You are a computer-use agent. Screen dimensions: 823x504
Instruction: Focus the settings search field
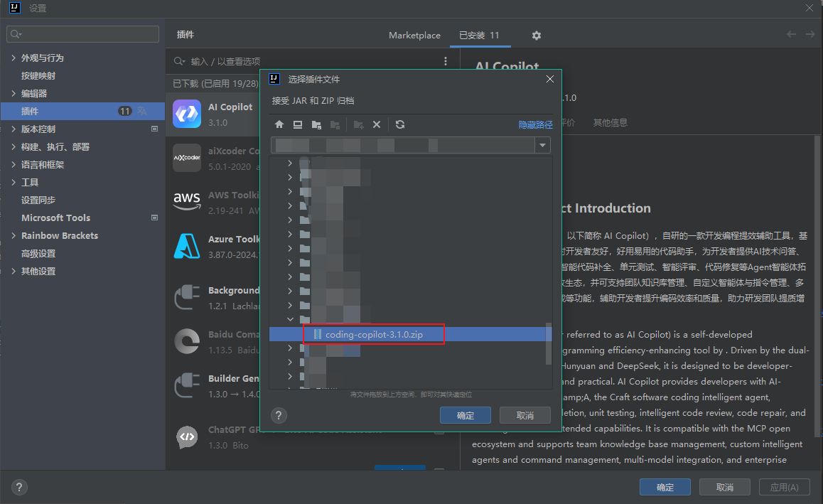pyautogui.click(x=83, y=34)
